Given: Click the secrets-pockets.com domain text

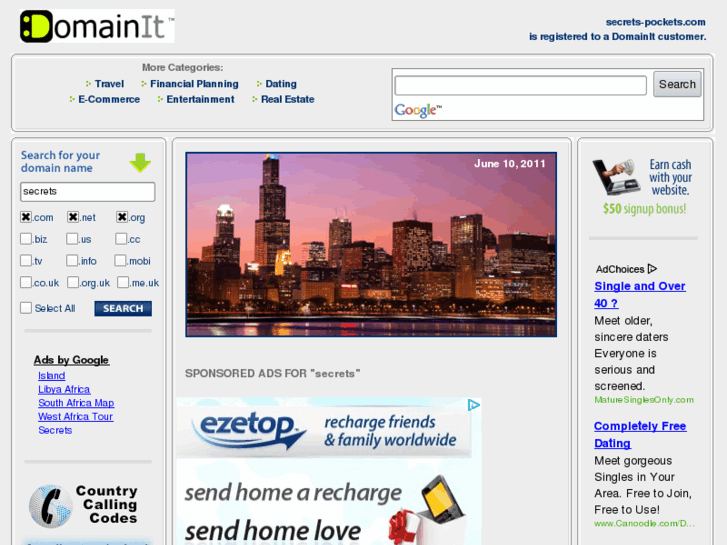Looking at the screenshot, I should pos(656,22).
